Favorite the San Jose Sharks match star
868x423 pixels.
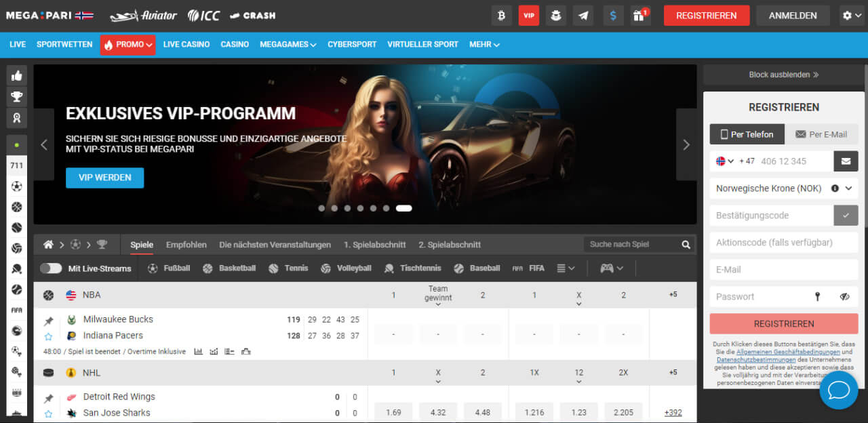point(49,414)
